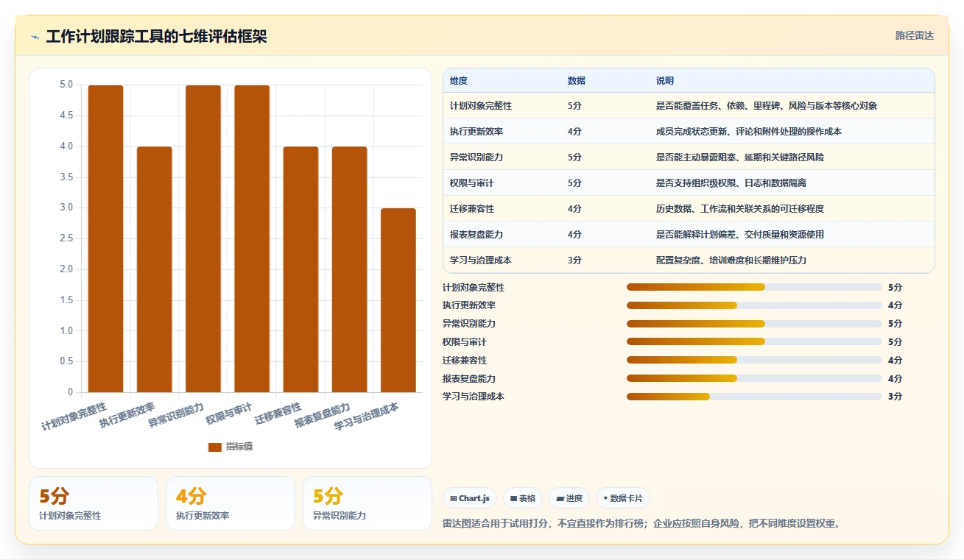The width and height of the screenshot is (964, 560).
Task: Open the 异常识别能力 5分 data card
Action: coord(367,503)
